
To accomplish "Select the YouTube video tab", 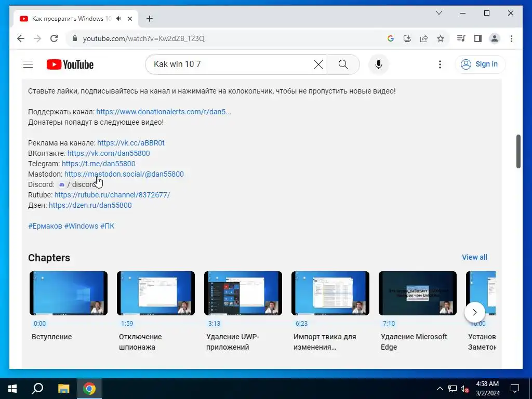I will pyautogui.click(x=75, y=19).
